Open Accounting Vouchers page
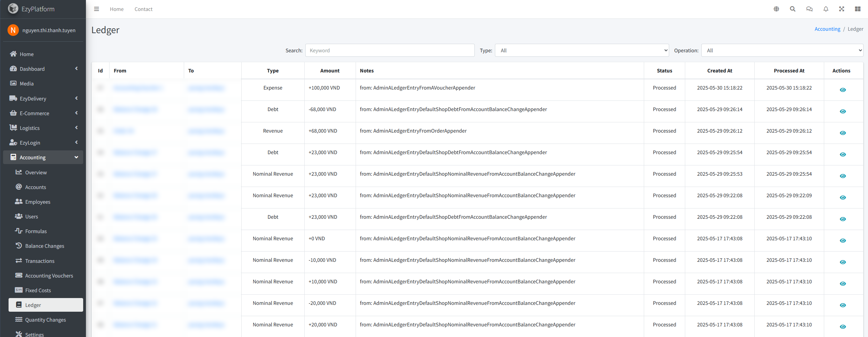This screenshot has width=868, height=337. click(46, 275)
